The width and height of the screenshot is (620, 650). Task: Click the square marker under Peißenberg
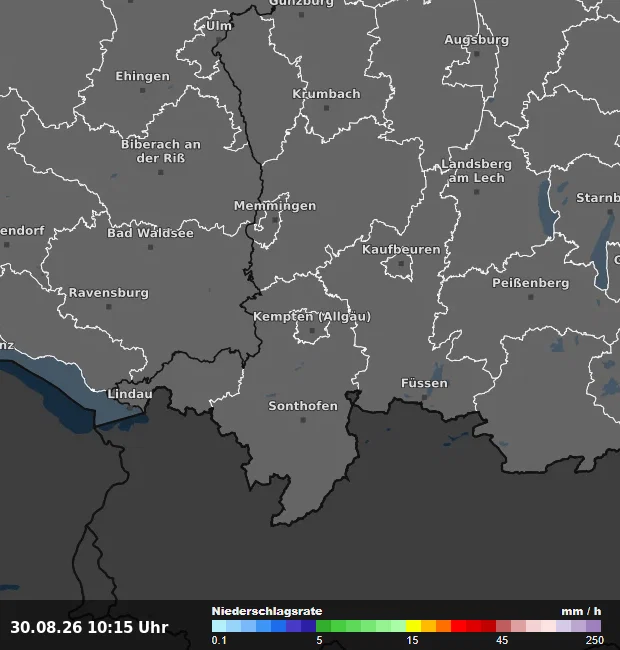tap(530, 297)
